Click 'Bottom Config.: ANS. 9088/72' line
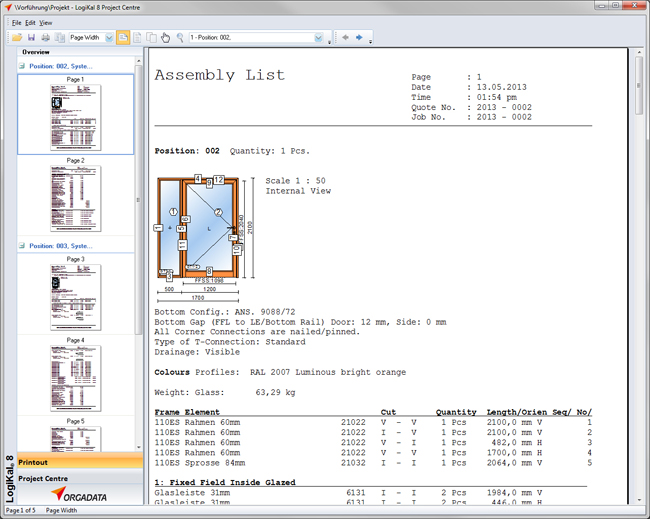Image resolution: width=650 pixels, height=519 pixels. click(225, 312)
